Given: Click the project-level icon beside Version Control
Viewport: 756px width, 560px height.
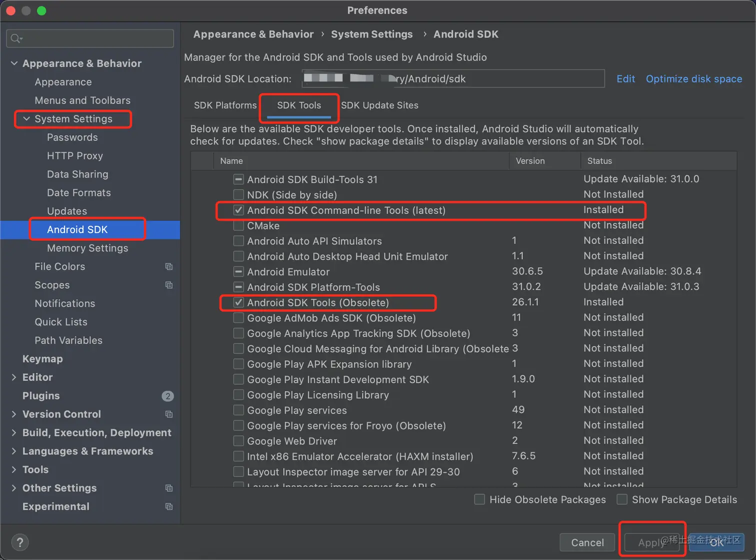Looking at the screenshot, I should coord(169,414).
